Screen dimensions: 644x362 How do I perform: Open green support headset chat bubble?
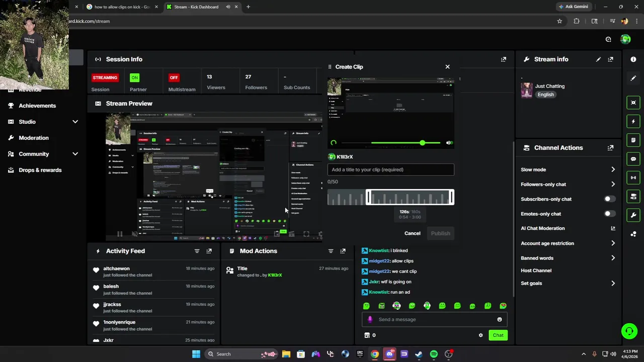[629, 331]
